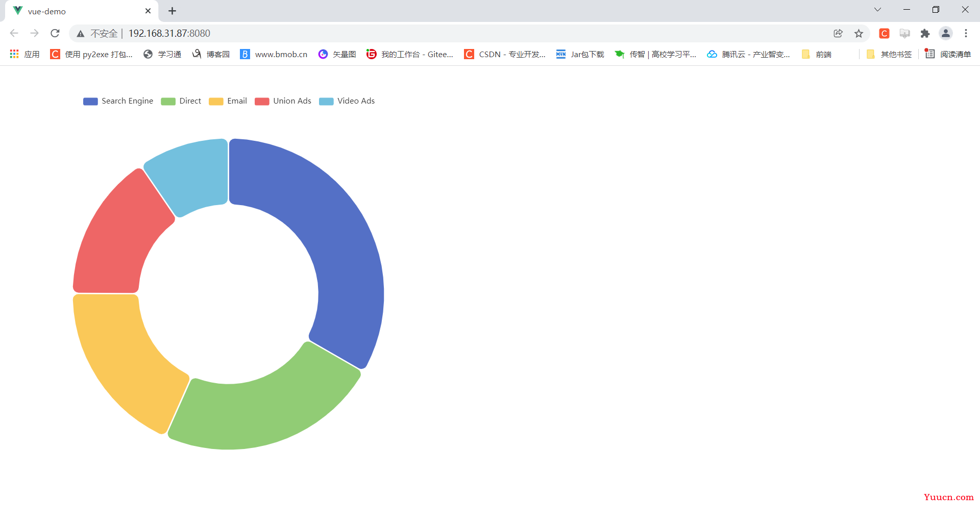Toggle Video Ads legend item
This screenshot has height=525, width=980.
click(x=347, y=101)
